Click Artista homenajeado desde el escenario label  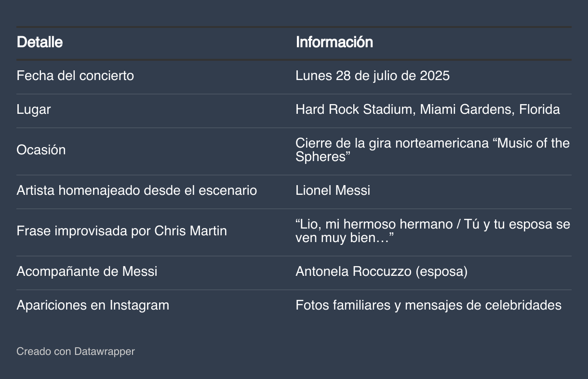click(137, 190)
